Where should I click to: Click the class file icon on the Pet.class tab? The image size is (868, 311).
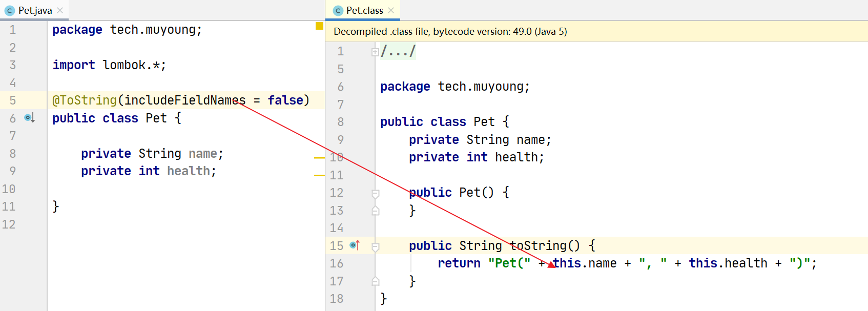click(x=338, y=11)
